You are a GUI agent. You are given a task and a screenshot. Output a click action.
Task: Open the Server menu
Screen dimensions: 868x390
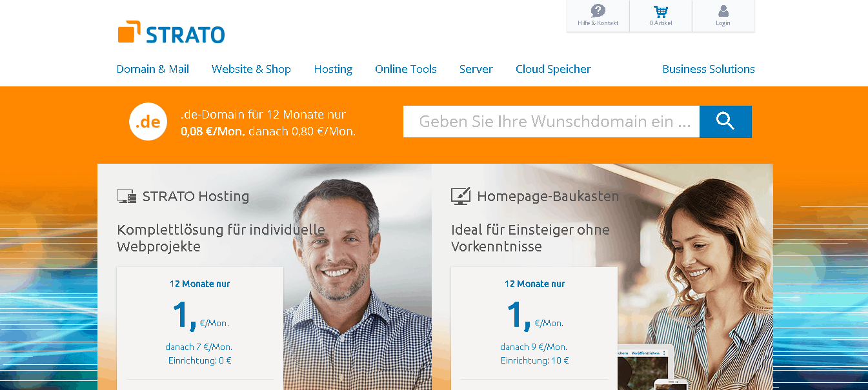[476, 69]
